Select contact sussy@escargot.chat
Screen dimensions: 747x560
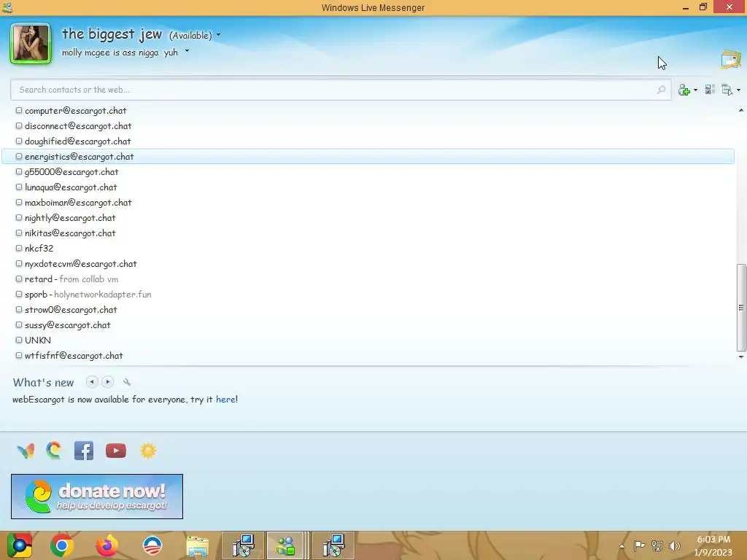coord(368,324)
